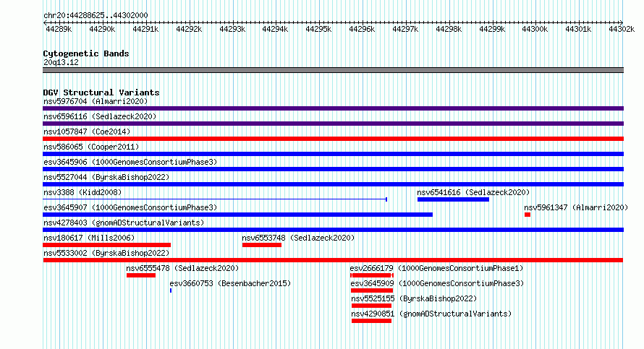Screen dimensions: 644x349
Task: Click the DGV Structural Variants track title
Action: coord(101,92)
